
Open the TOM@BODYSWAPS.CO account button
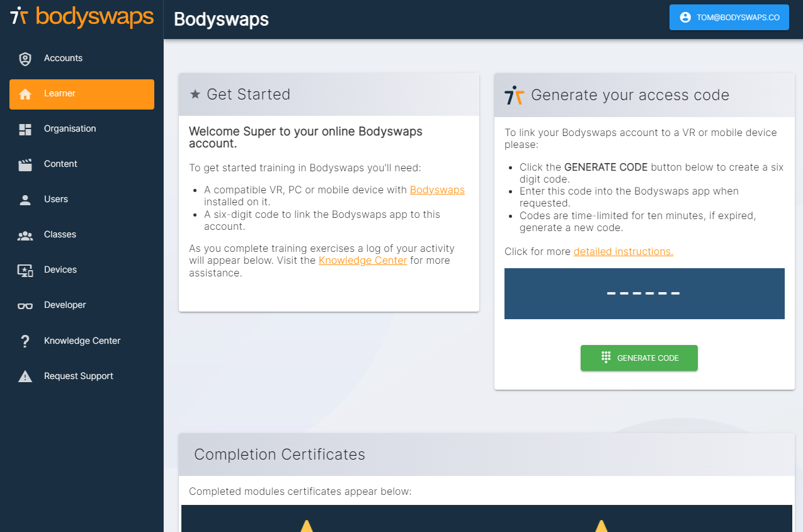(x=729, y=18)
